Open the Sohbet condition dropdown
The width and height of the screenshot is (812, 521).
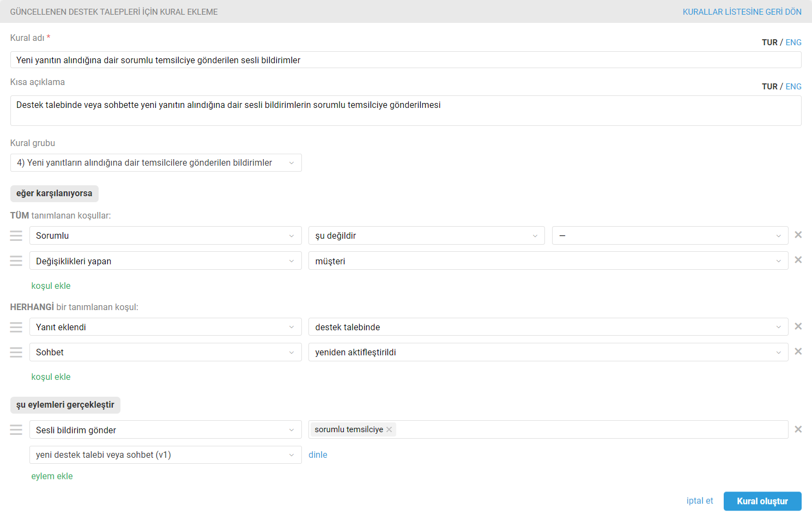166,352
